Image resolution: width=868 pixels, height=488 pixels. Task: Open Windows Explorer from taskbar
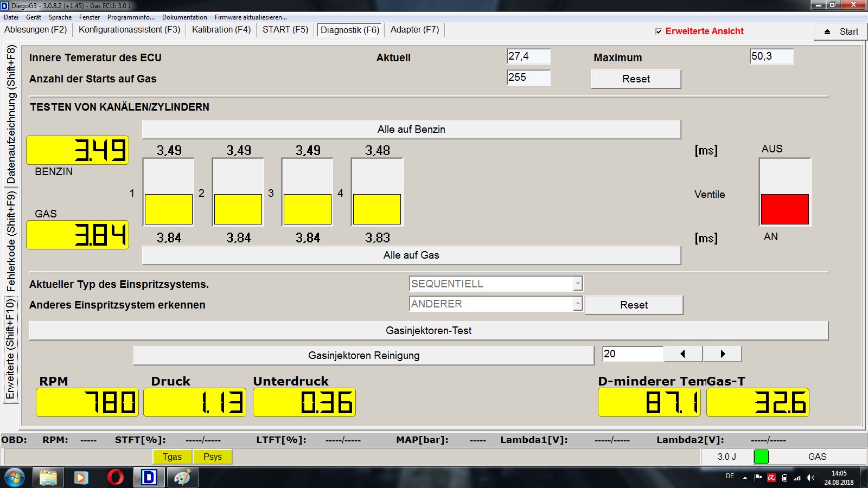pos(48,478)
